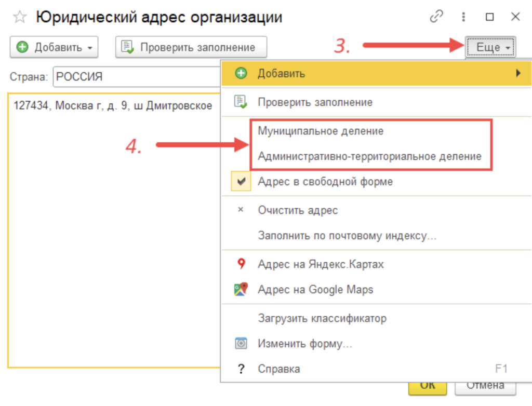Select Муниципальное деление option
The width and height of the screenshot is (532, 406).
321,131
